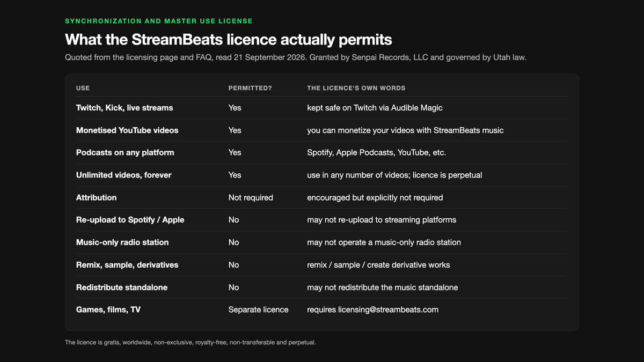The width and height of the screenshot is (644, 362).
Task: Click 'Yes' in the Unlimited videos row
Action: 235,175
